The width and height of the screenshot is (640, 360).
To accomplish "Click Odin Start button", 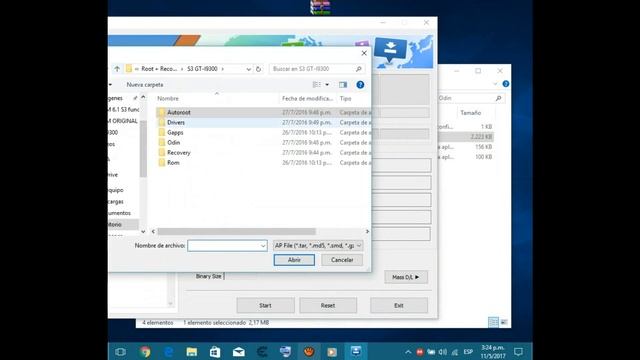I will click(x=265, y=305).
